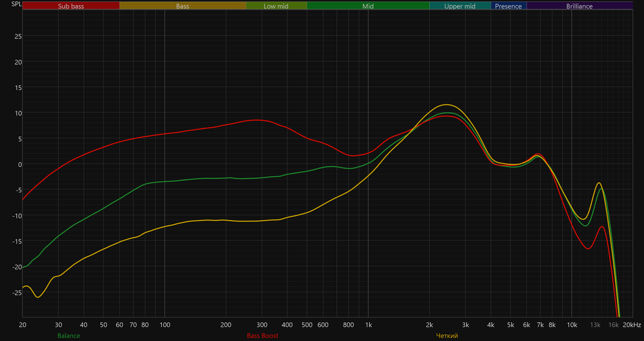644x341 pixels.
Task: Select the Presence band header
Action: click(x=508, y=6)
